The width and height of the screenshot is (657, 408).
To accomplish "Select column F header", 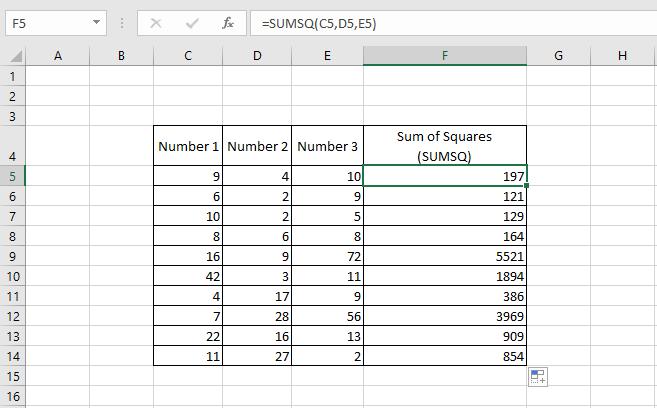I will tap(445, 56).
